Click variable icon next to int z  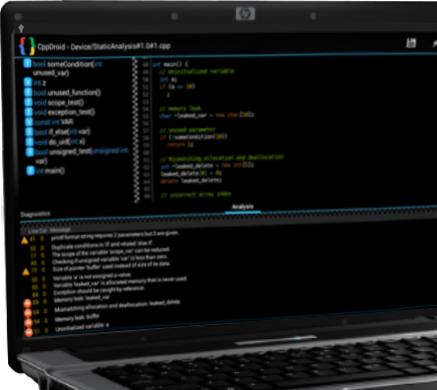(x=28, y=82)
